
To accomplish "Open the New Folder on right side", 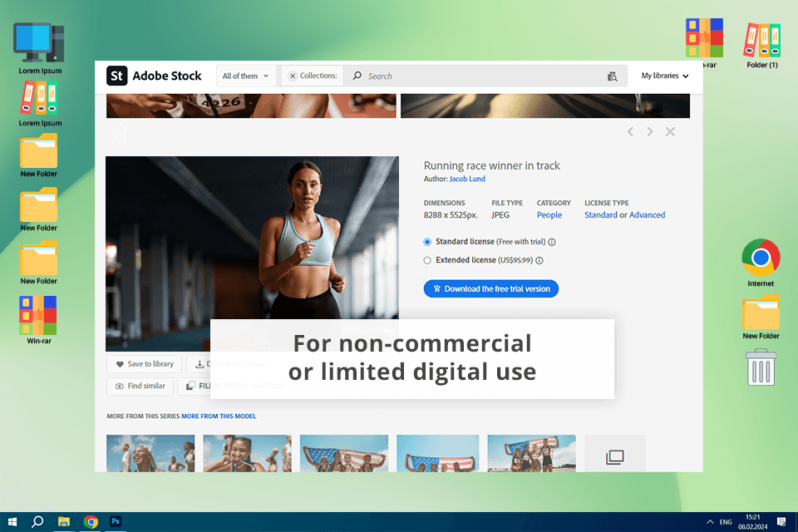I will (761, 317).
